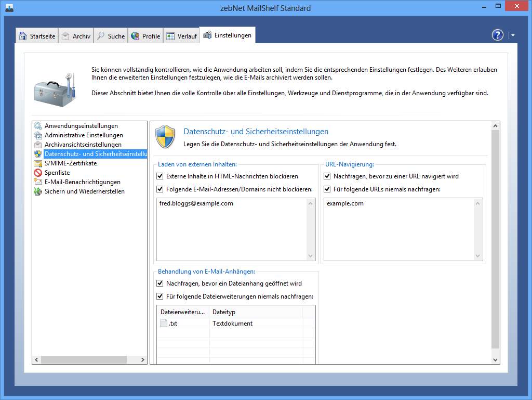Click the large toolbox illustration
The width and height of the screenshot is (532, 400).
coord(55,89)
